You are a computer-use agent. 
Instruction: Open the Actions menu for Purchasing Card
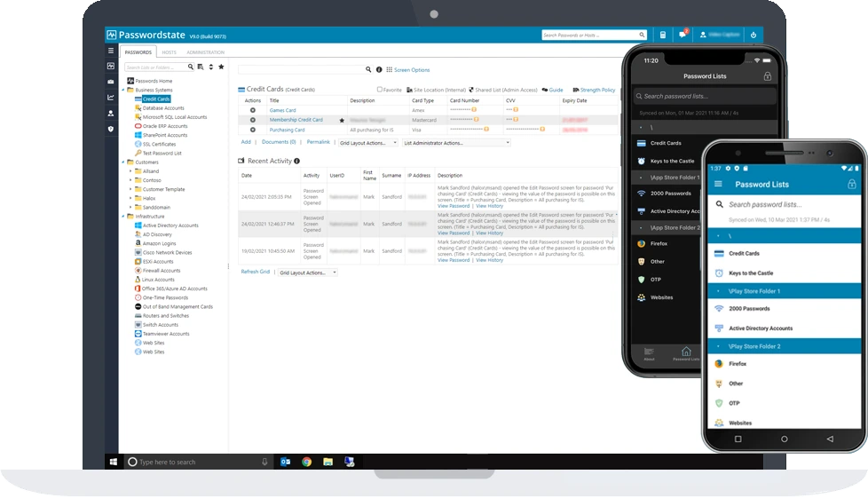pos(252,130)
